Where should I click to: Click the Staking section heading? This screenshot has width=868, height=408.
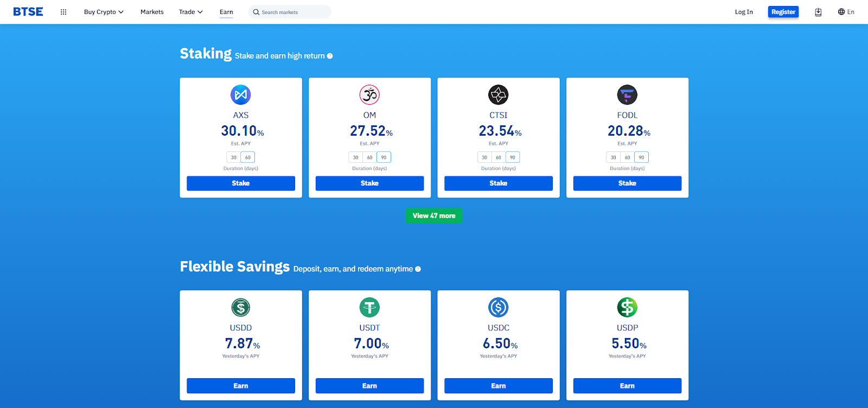[x=206, y=54]
